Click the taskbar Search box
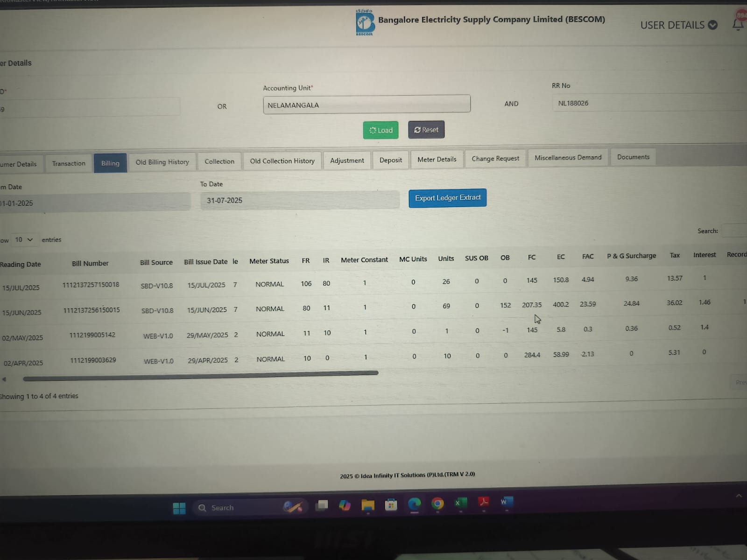747x560 pixels. [251, 507]
